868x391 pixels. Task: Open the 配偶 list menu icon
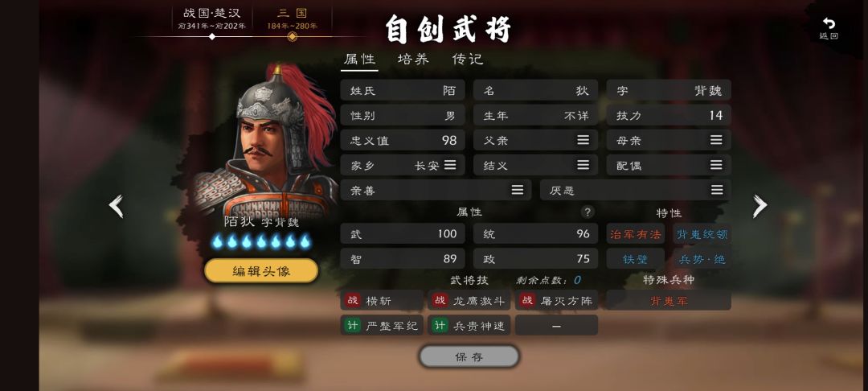[x=716, y=165]
